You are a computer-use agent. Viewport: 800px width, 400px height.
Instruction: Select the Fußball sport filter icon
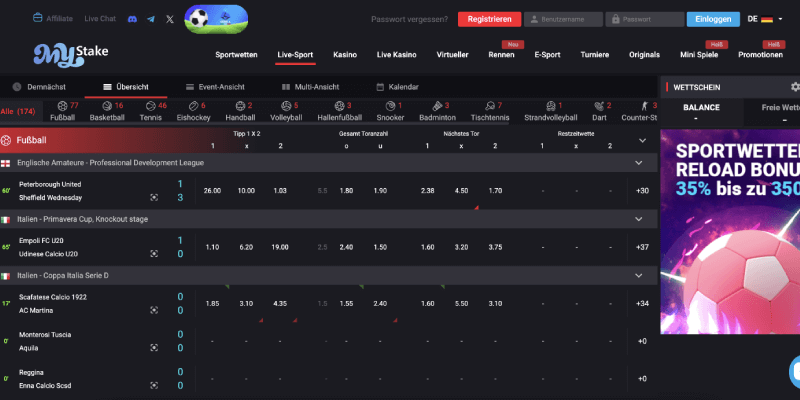click(x=62, y=106)
